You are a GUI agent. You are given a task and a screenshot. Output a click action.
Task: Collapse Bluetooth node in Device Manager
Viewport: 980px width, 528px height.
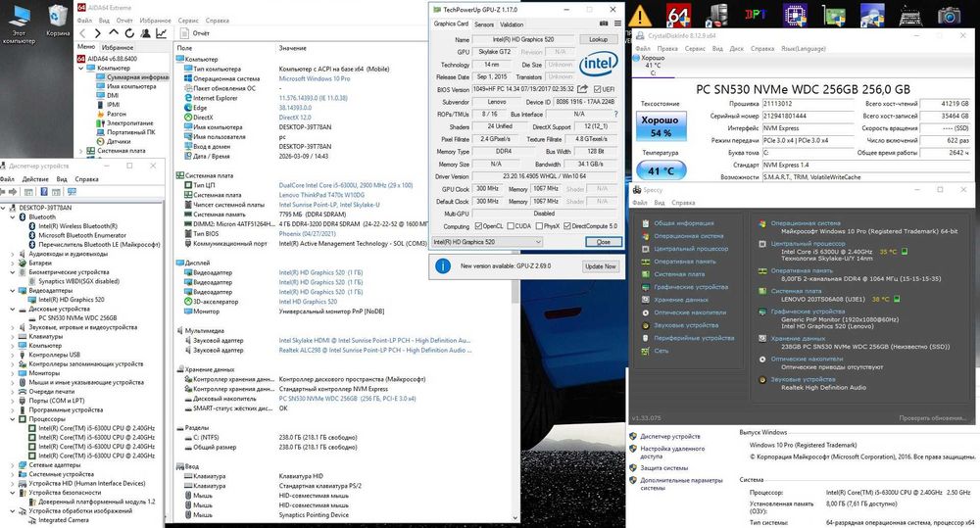tap(12, 216)
